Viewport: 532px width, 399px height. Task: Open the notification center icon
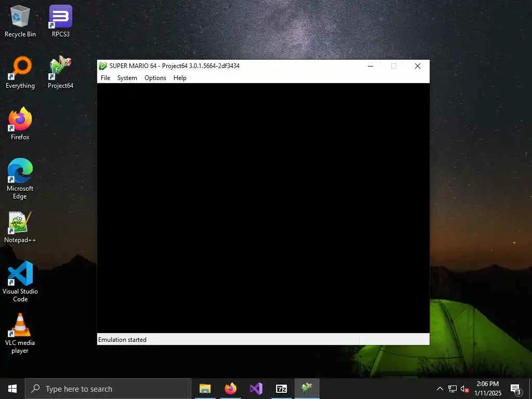coord(515,389)
